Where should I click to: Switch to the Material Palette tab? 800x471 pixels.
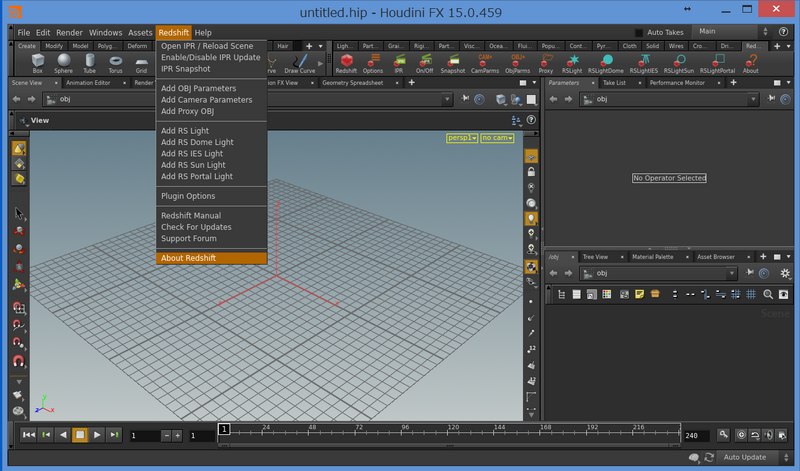click(x=653, y=257)
